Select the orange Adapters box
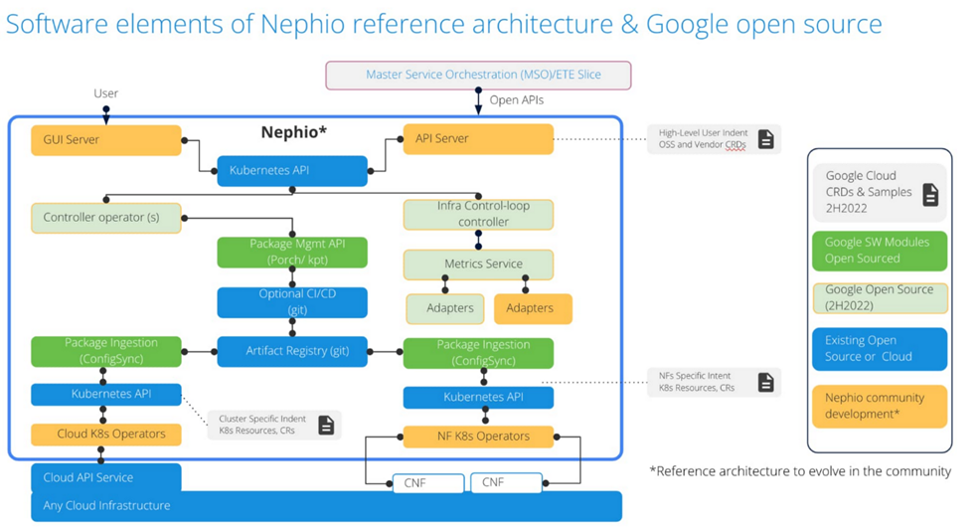Image resolution: width=980 pixels, height=527 pixels. pos(533,308)
